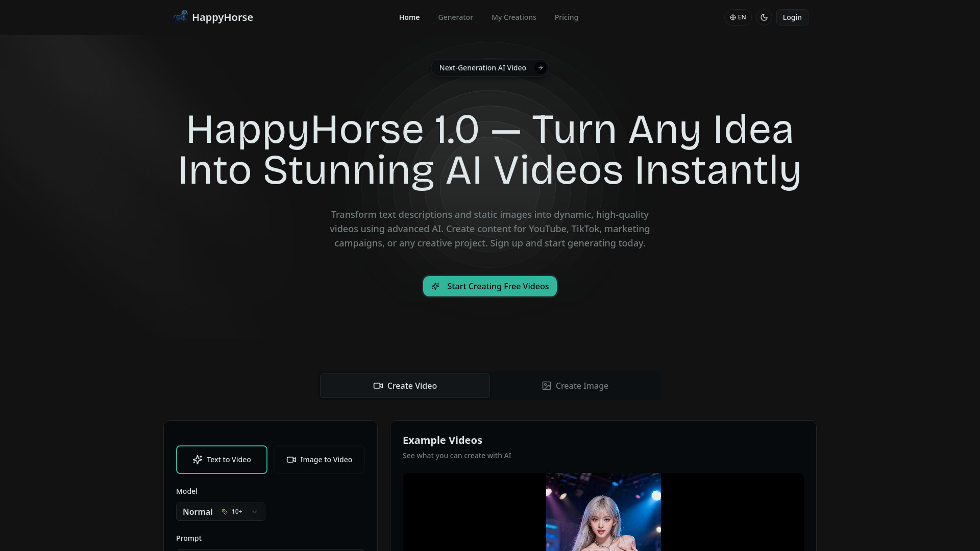Click the image icon on Create Image
Image resolution: width=980 pixels, height=551 pixels.
(x=546, y=386)
